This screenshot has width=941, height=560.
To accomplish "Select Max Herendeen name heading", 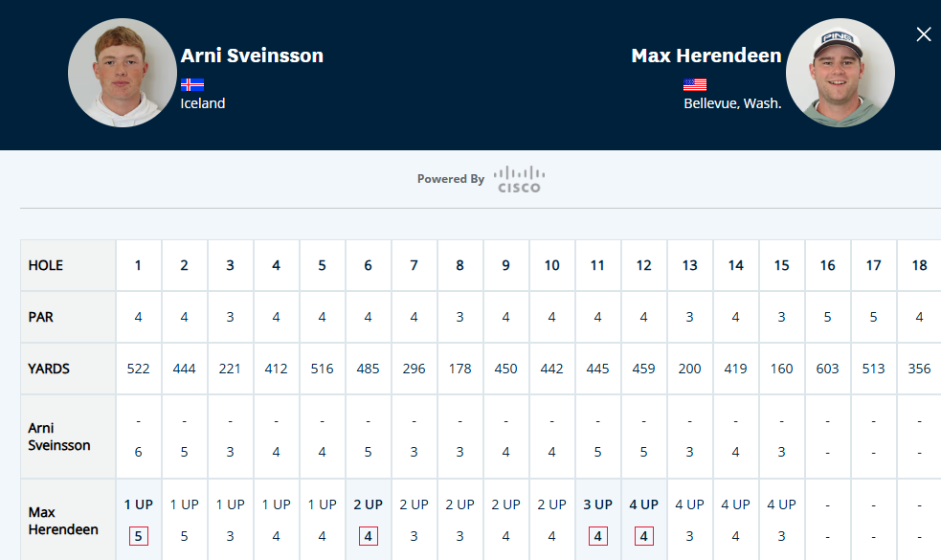I will tap(706, 56).
